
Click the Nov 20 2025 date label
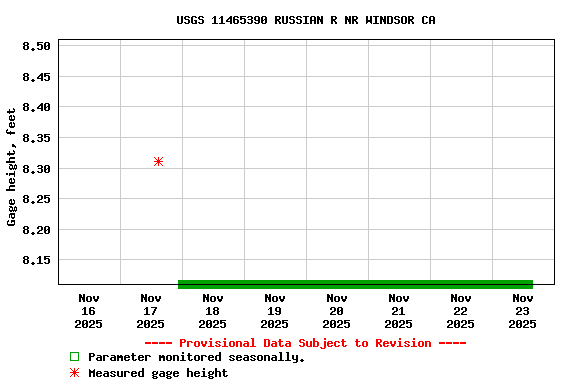336,311
